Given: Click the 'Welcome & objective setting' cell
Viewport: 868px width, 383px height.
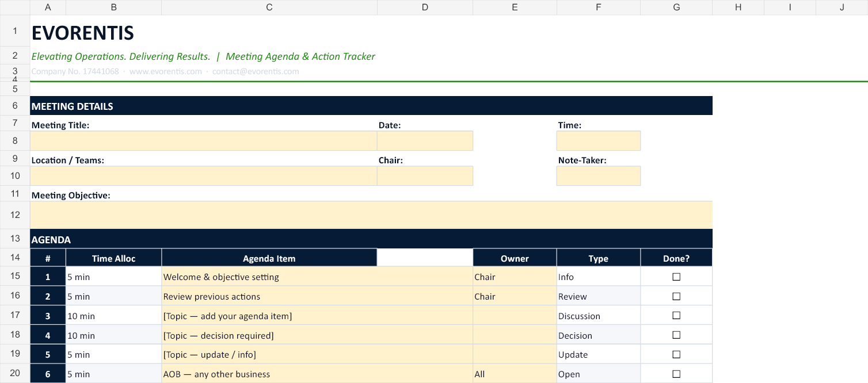Looking at the screenshot, I should click(x=317, y=277).
